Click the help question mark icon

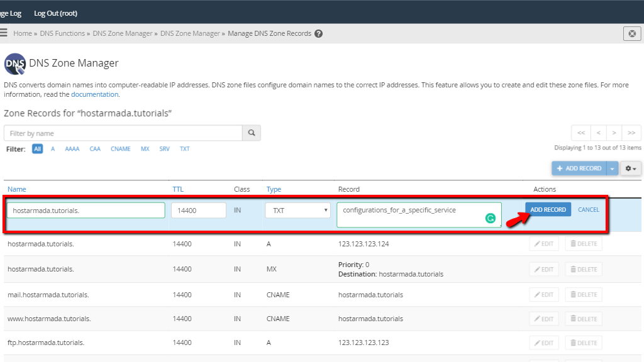(x=318, y=34)
